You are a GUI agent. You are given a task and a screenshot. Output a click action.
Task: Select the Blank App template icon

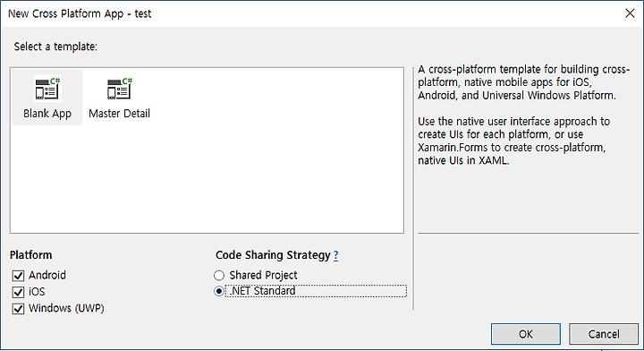click(x=47, y=89)
